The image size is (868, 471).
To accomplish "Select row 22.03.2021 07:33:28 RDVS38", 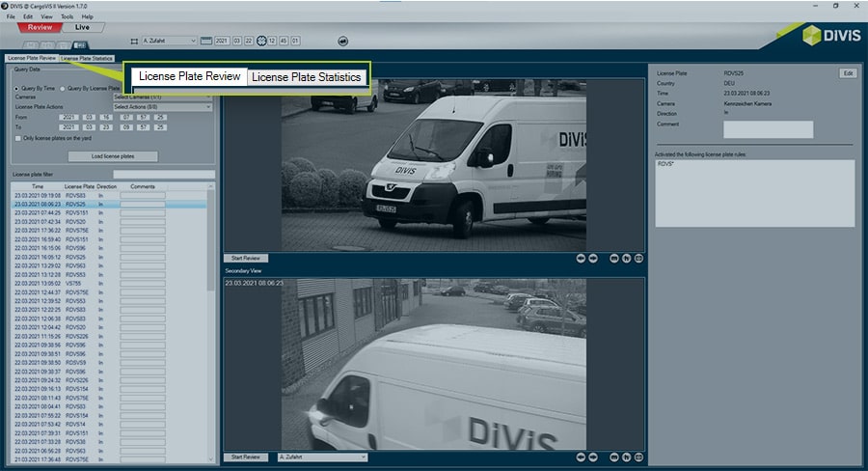I will (x=108, y=442).
